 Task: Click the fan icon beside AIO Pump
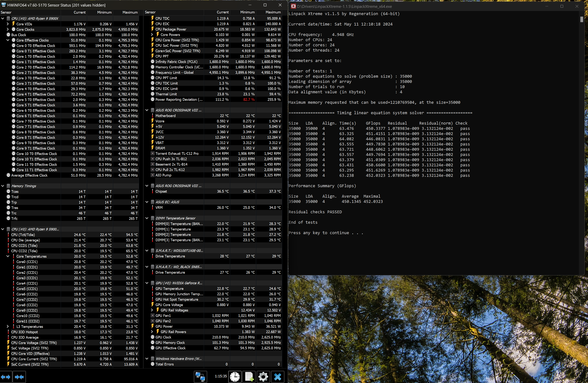pyautogui.click(x=152, y=175)
